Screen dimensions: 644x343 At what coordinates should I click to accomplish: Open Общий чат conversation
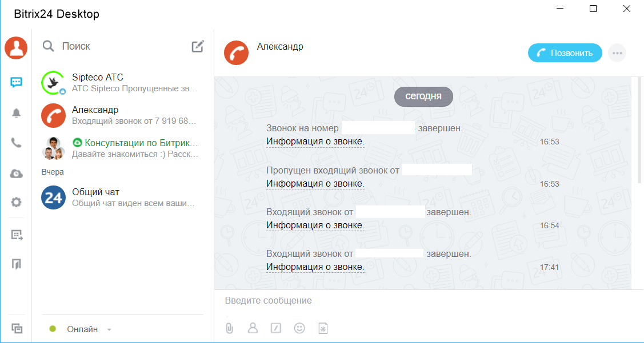click(x=123, y=197)
